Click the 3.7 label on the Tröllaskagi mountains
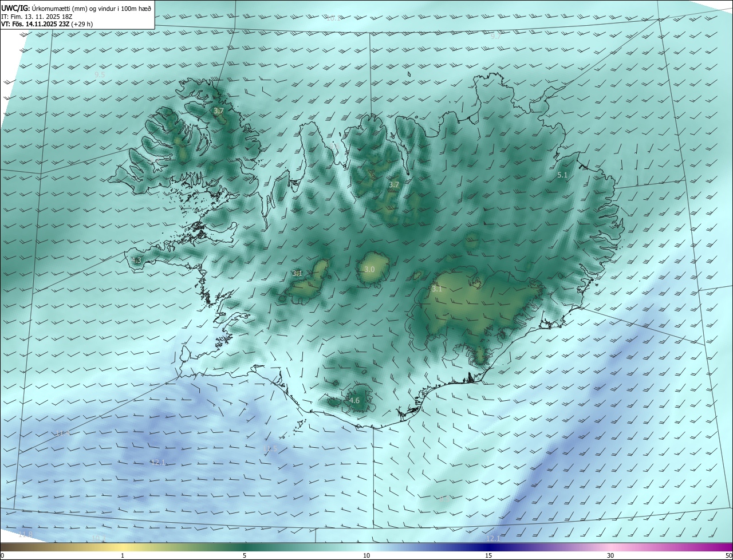733x560 pixels. [393, 185]
